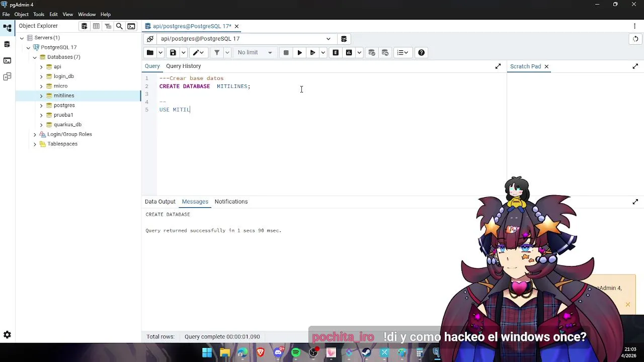Select the Object Explorer sidebar icon
This screenshot has width=644, height=362.
tap(7, 28)
